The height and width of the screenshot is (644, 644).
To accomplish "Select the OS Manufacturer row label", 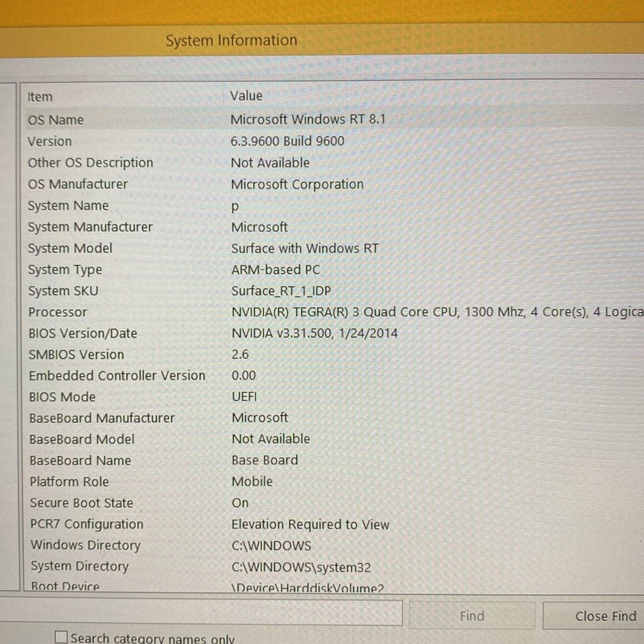I will pos(78,184).
